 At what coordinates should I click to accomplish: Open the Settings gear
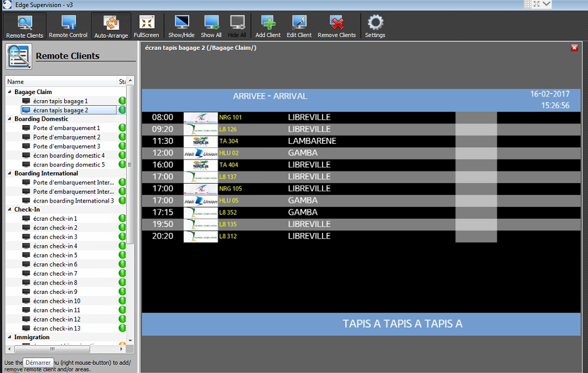tap(375, 26)
